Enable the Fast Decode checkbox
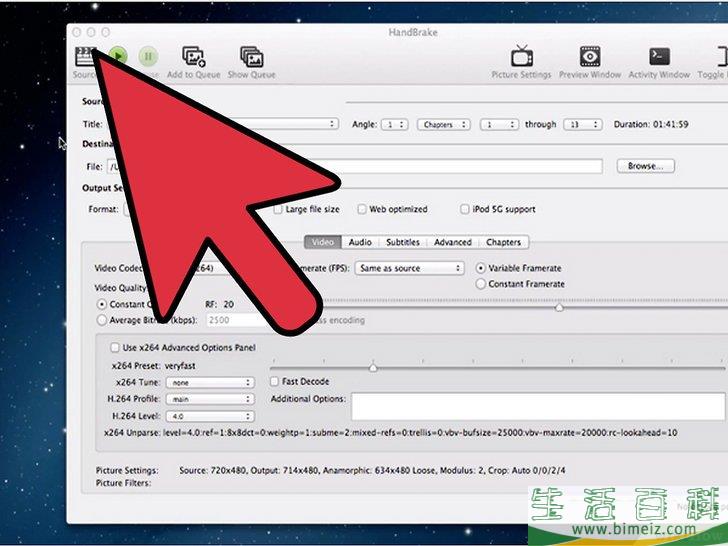This screenshot has width=728, height=546. (274, 382)
